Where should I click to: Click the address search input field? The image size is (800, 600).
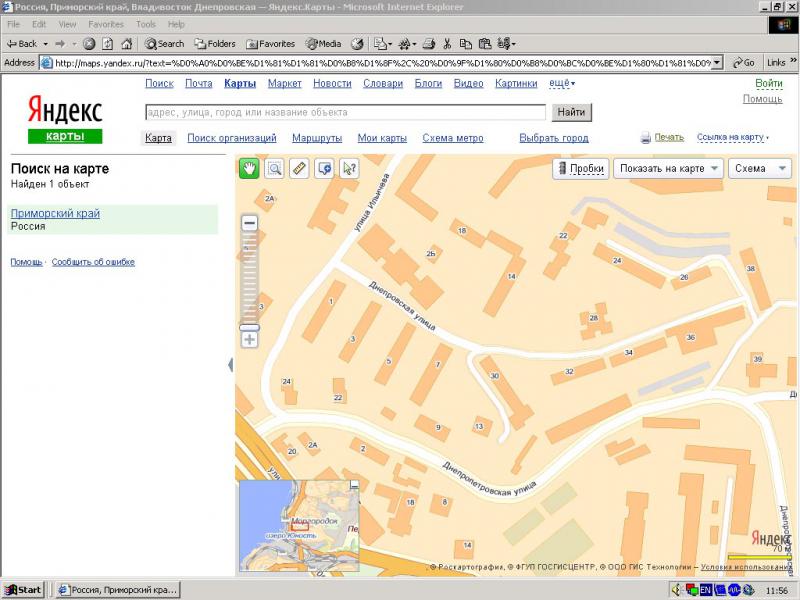click(345, 112)
